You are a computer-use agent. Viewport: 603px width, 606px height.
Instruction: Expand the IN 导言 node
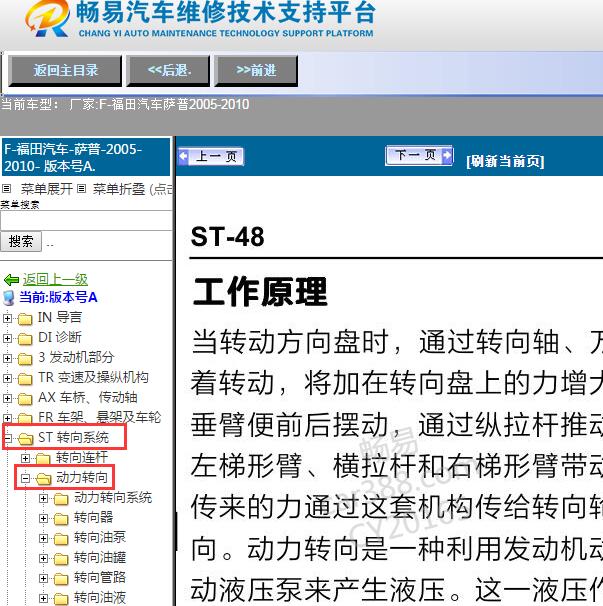click(7, 318)
